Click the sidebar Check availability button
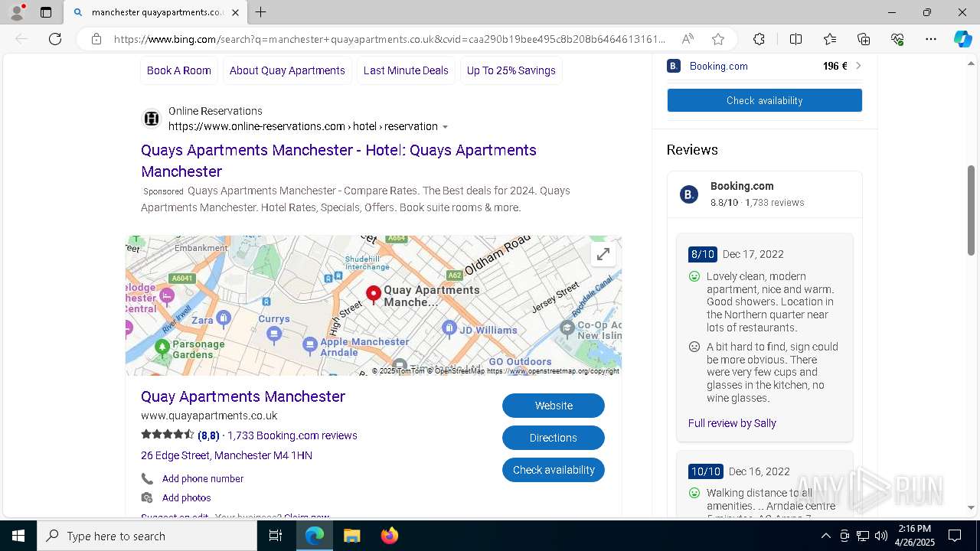Image resolution: width=980 pixels, height=551 pixels. point(764,100)
